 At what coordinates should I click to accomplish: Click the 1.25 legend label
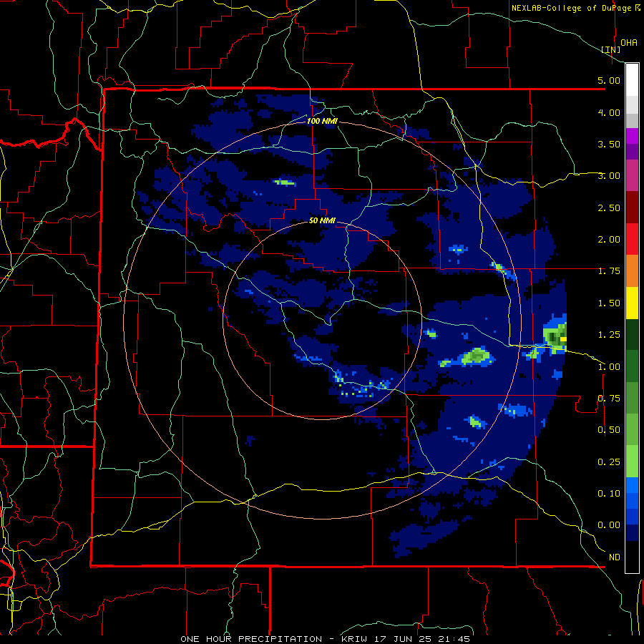click(609, 335)
